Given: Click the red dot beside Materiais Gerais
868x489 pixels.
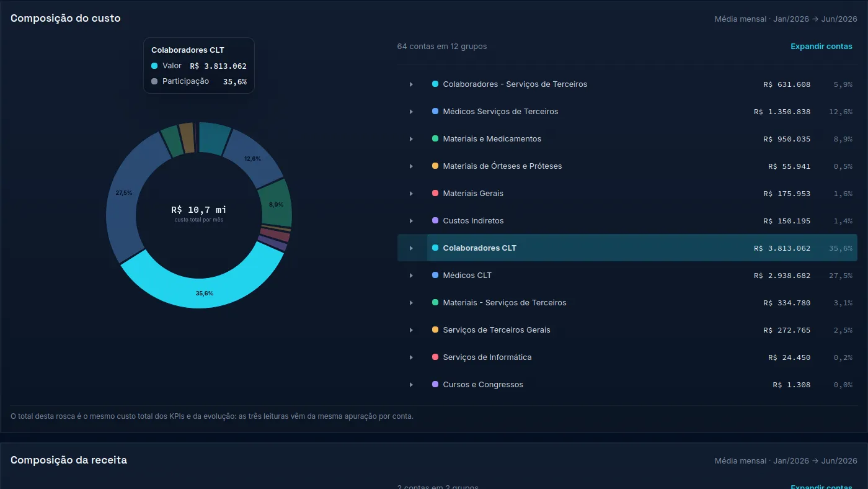Looking at the screenshot, I should click(x=435, y=193).
